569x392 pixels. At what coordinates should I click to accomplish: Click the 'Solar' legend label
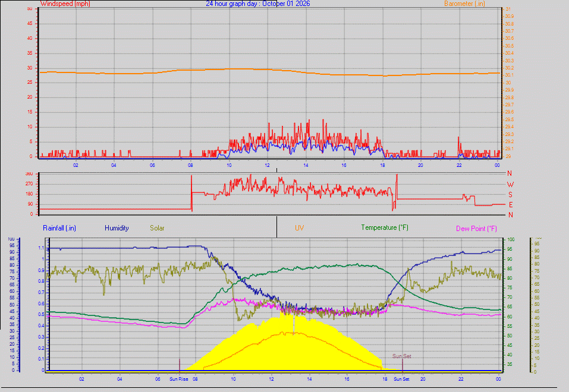coord(157,228)
